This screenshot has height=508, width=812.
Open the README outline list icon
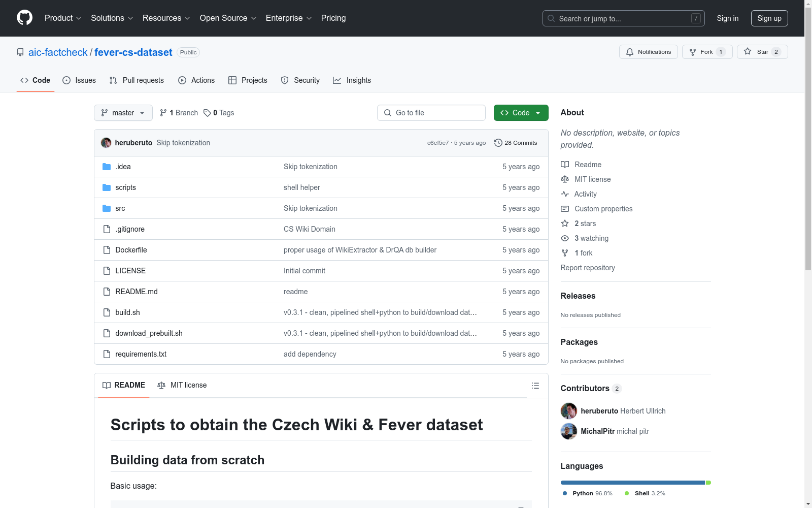[x=535, y=386]
